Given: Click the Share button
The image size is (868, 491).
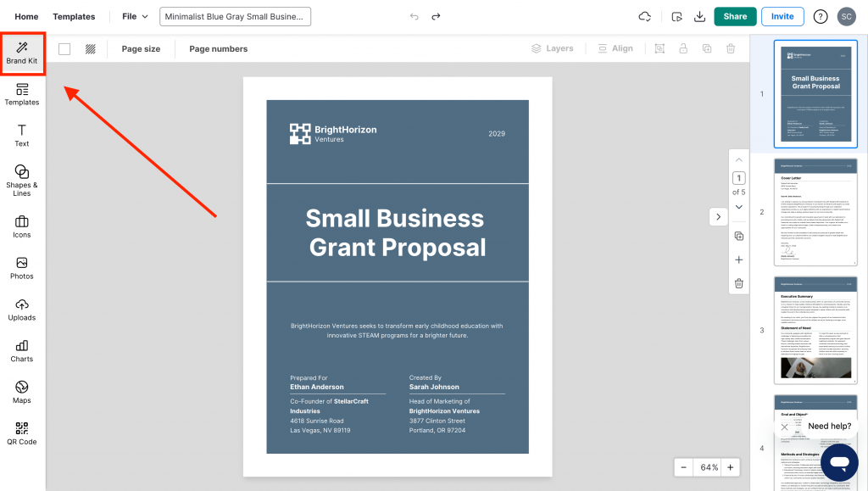Looking at the screenshot, I should (735, 17).
